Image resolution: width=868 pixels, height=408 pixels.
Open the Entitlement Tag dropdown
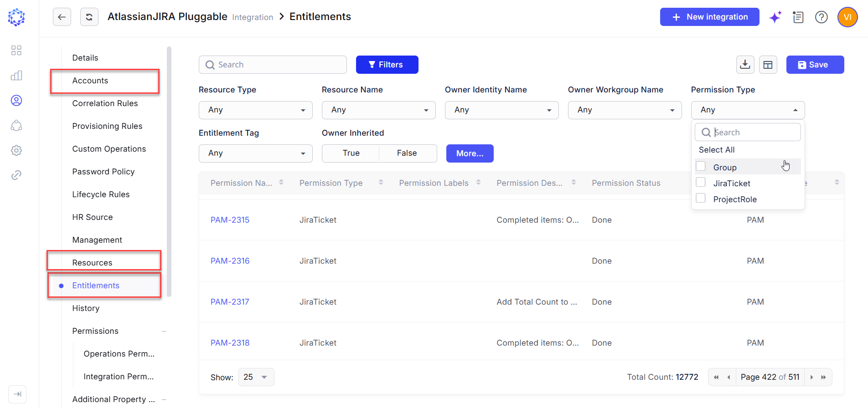[x=256, y=153]
